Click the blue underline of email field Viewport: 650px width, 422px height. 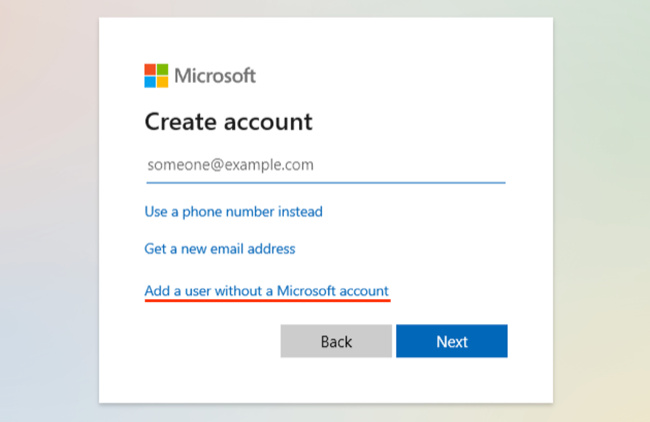[325, 182]
